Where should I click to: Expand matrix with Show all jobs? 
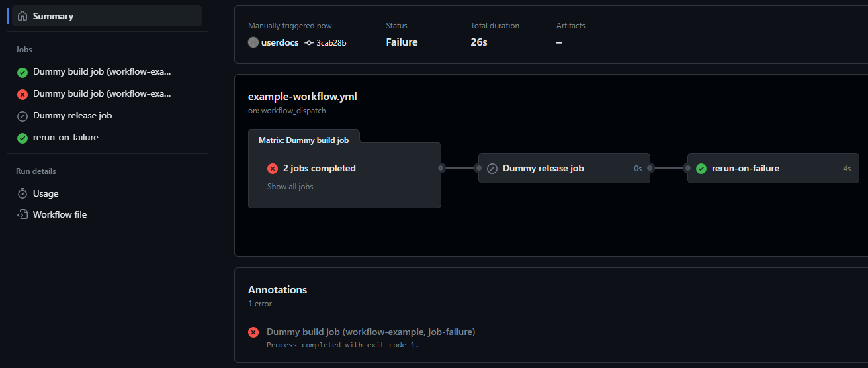click(x=290, y=187)
